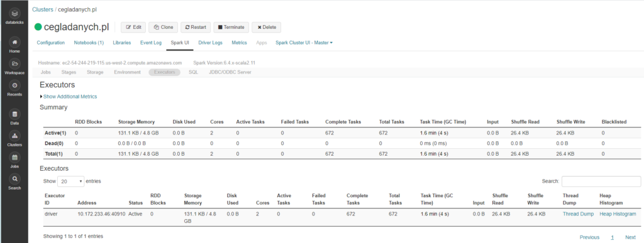Focus the executors Search field
The height and width of the screenshot is (243, 644).
(601, 181)
